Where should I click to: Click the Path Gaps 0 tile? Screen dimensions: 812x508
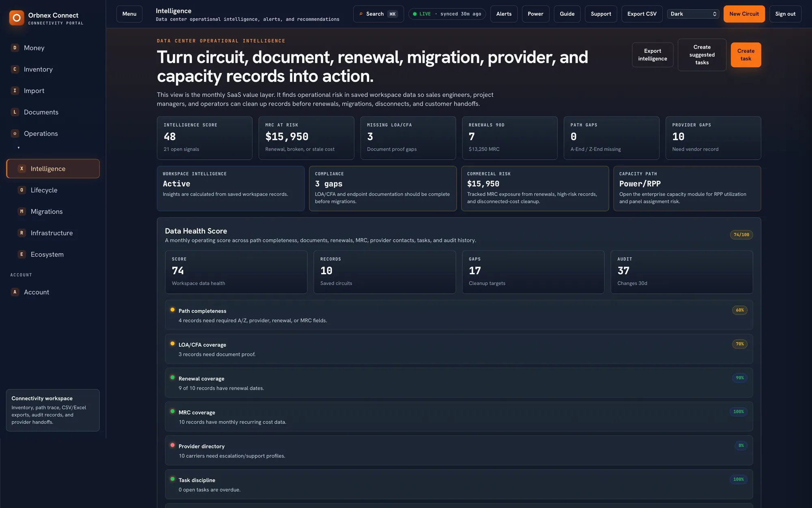[611, 138]
